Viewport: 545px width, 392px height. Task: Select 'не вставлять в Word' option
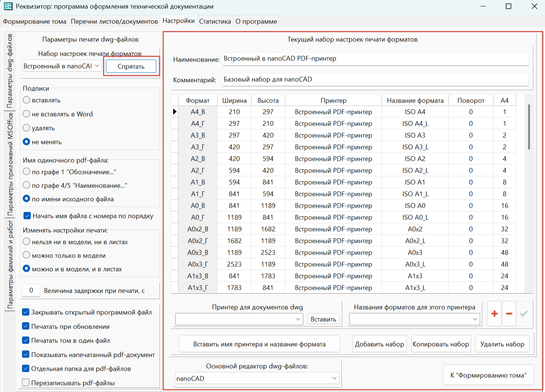(x=26, y=114)
